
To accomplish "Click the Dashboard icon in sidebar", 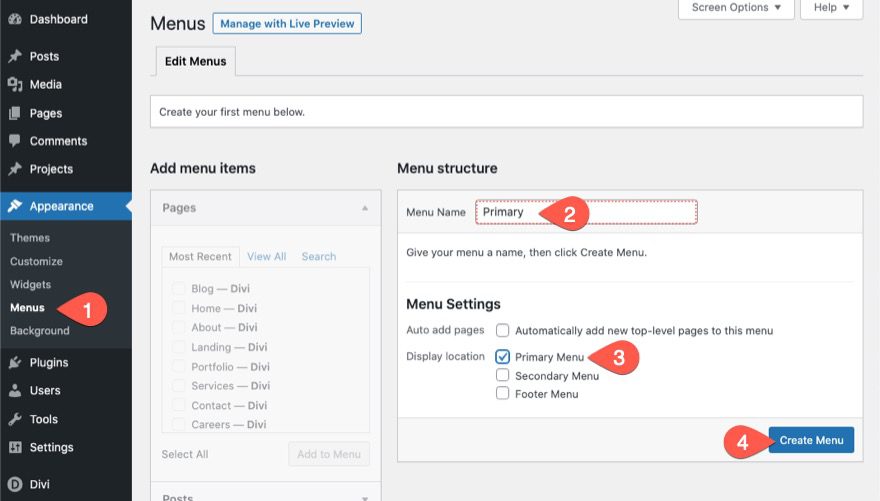I will click(15, 19).
